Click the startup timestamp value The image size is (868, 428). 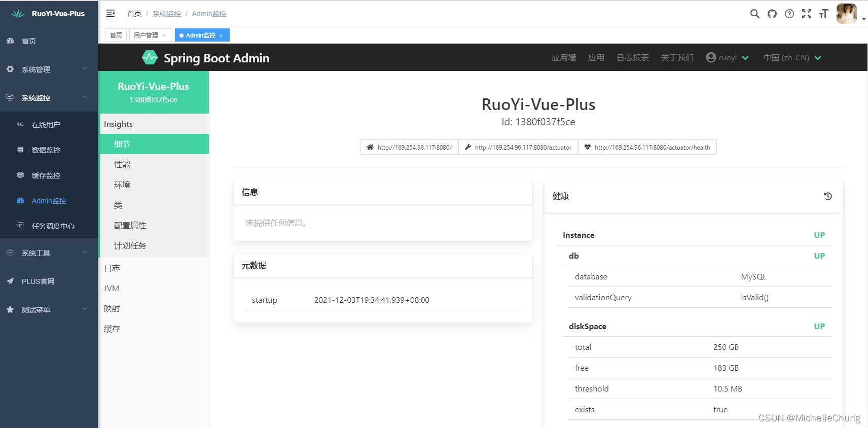tap(372, 300)
